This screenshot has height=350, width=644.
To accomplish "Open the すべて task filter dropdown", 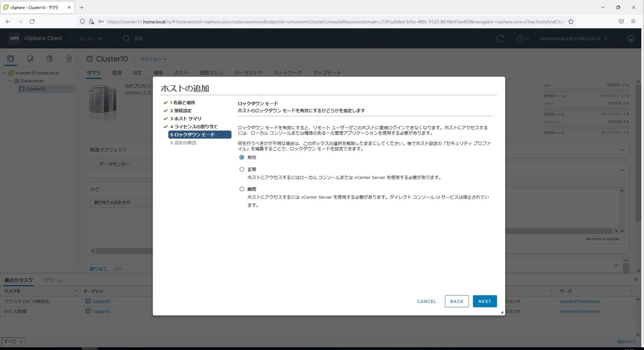I will (13, 341).
